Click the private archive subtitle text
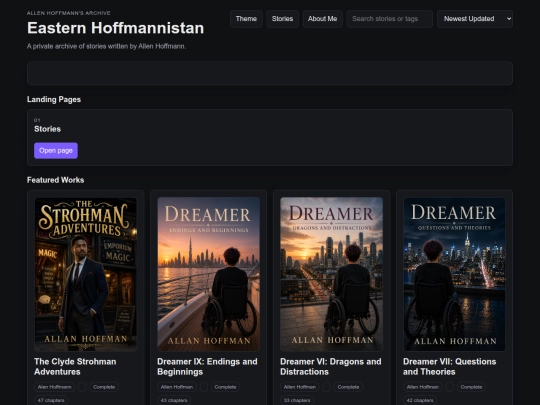540x405 pixels. (106, 46)
